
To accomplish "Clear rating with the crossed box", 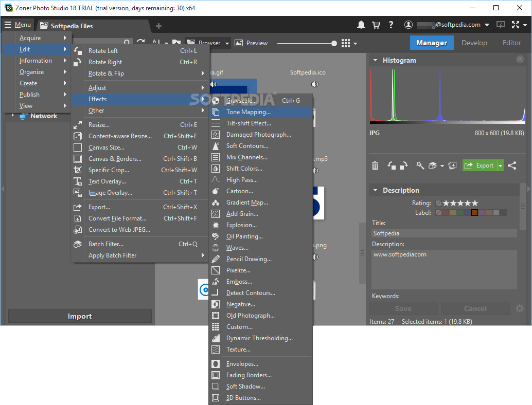I will [438, 204].
